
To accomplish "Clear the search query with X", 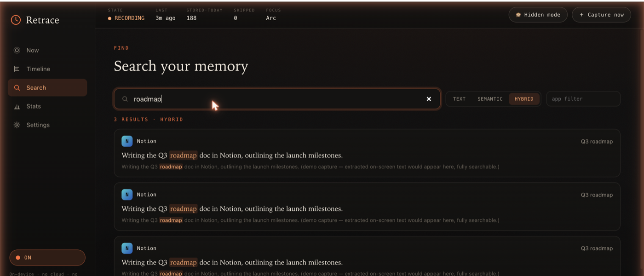I will (429, 99).
